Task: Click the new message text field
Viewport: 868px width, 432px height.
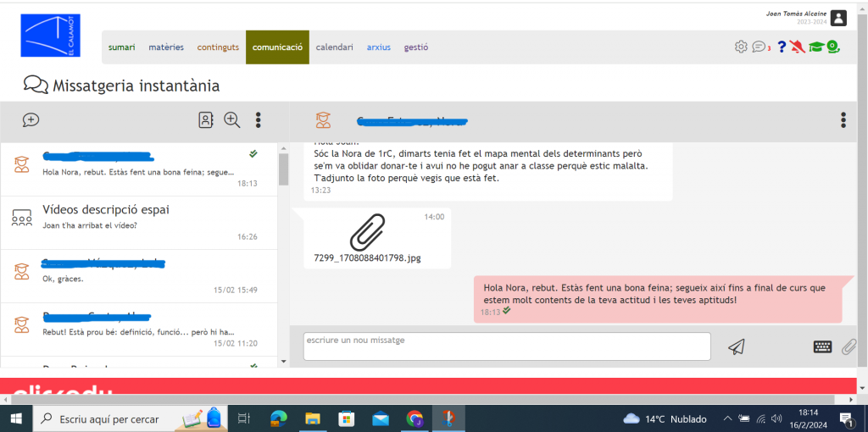Action: [x=507, y=346]
